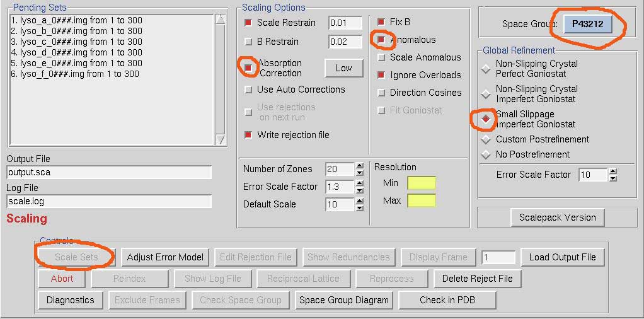Select Custom Postrefinement option

coord(486,139)
